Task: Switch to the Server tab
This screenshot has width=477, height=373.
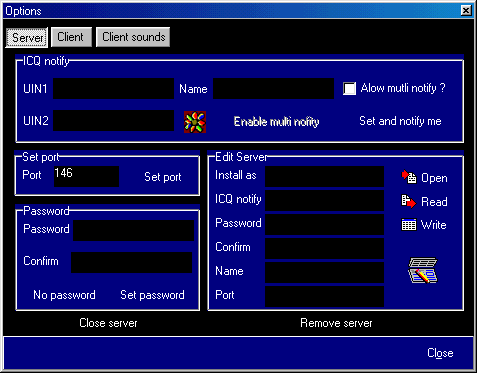Action: click(x=27, y=37)
